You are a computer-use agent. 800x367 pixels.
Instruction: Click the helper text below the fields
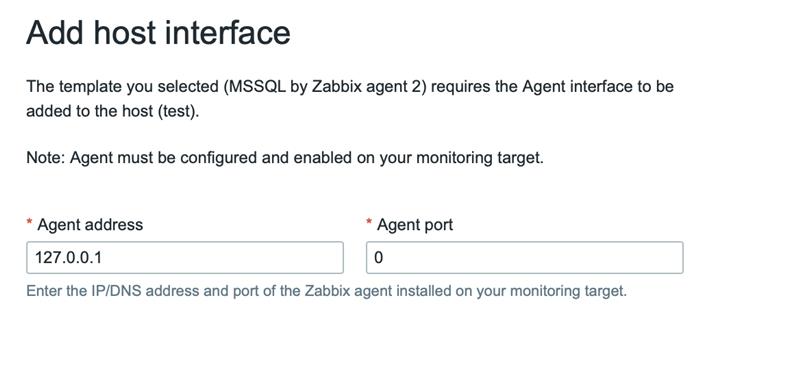coord(326,291)
